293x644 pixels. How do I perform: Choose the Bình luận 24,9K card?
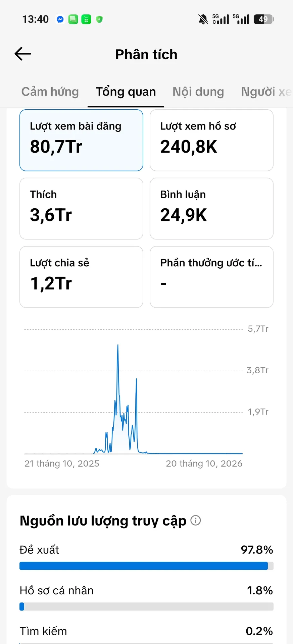pos(211,209)
